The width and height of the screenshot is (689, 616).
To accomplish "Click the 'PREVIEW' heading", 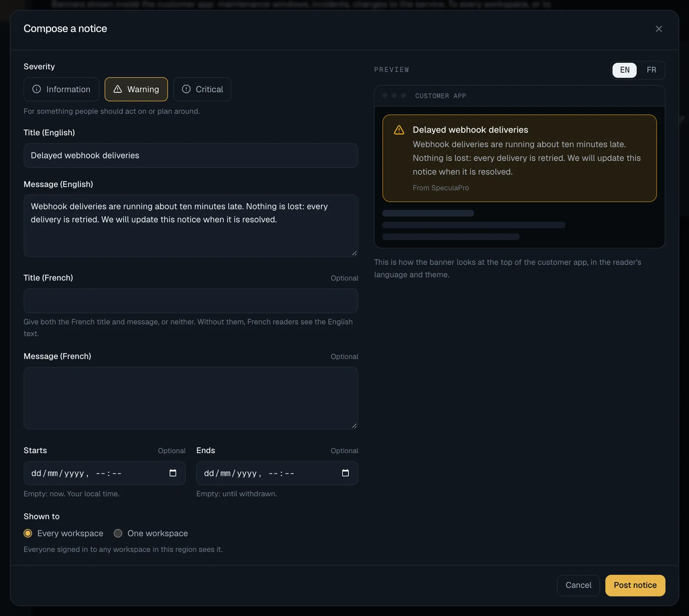I will pos(391,70).
